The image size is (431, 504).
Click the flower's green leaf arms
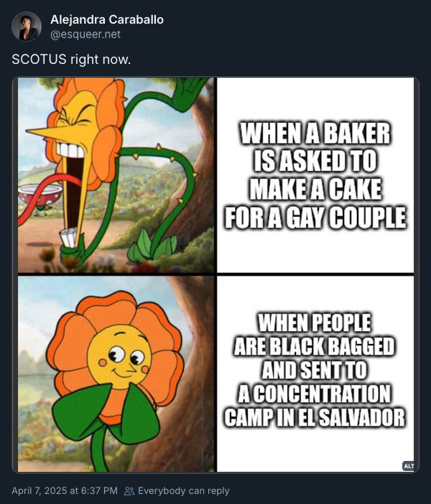pos(106,413)
